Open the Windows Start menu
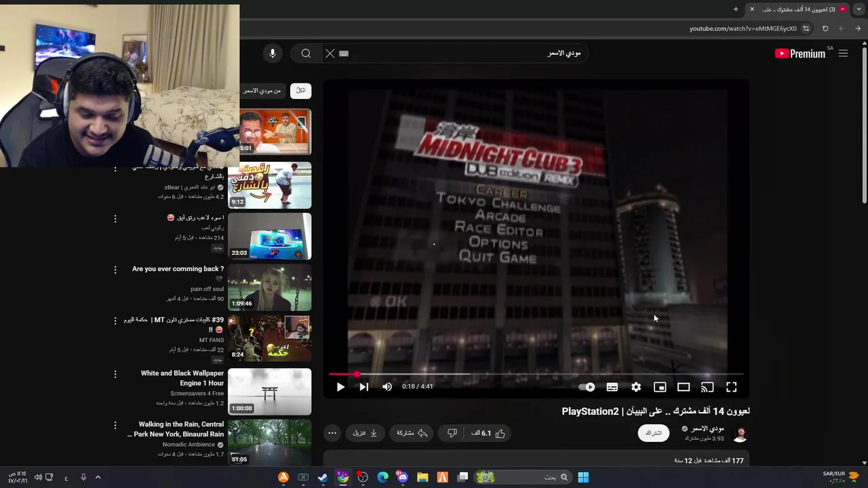Screen dimensions: 868x488 [x=583, y=477]
